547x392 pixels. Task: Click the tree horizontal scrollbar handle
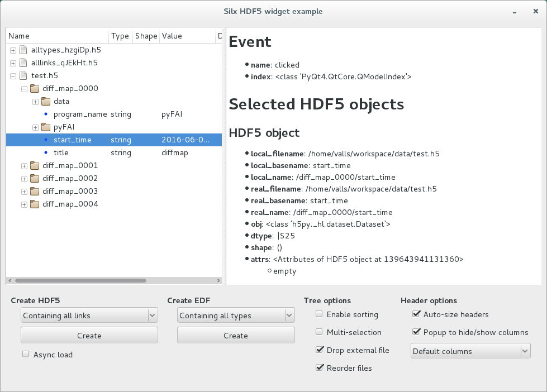(80, 281)
